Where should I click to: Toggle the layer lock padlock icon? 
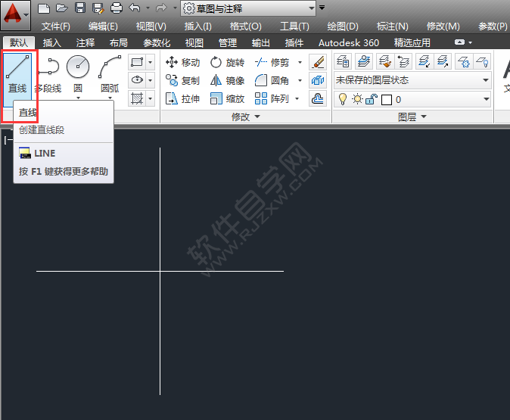pyautogui.click(x=371, y=99)
